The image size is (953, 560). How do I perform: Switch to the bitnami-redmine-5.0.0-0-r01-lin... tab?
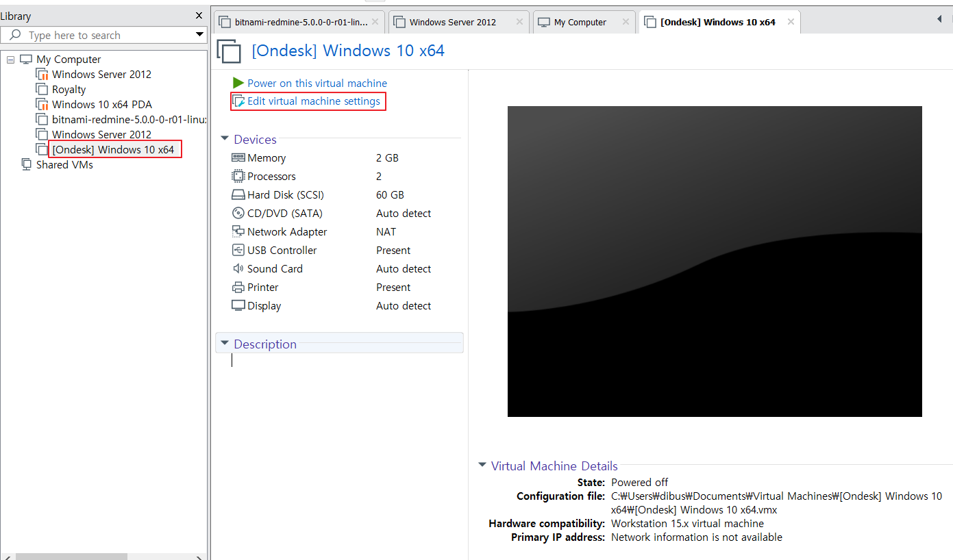[x=300, y=22]
